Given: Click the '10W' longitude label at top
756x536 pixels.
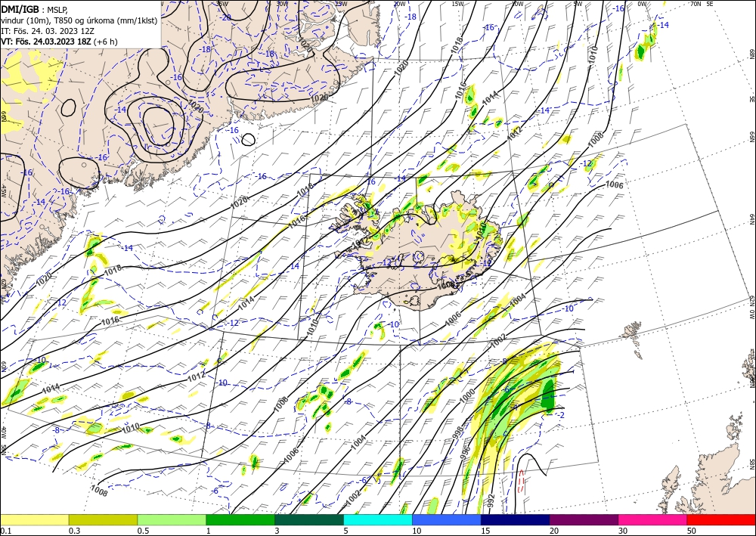Looking at the screenshot, I should point(517,4).
